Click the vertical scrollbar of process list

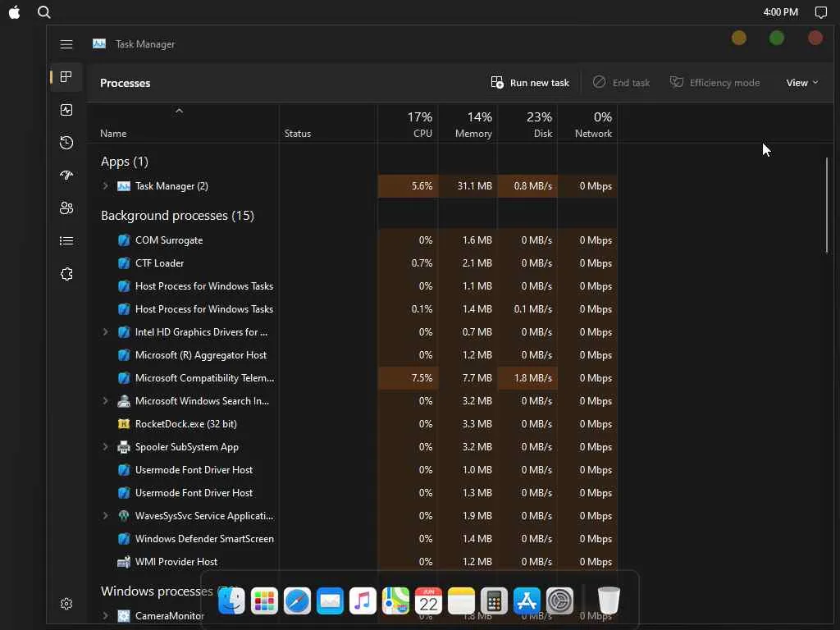pos(827,206)
